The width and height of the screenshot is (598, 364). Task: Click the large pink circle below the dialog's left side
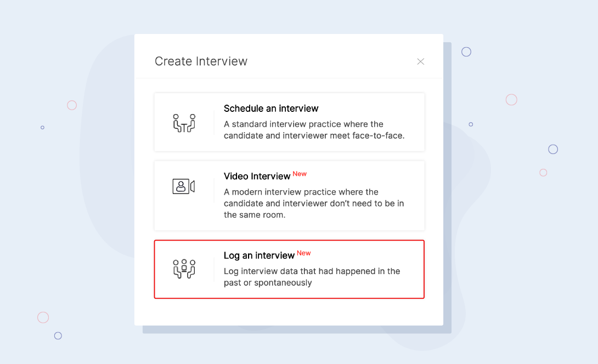[43, 317]
